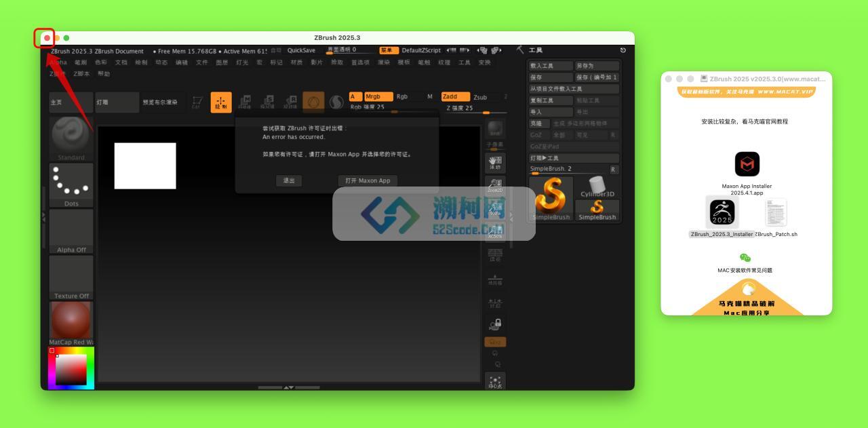
Task: Click the 退出 (Quit) button in dialog
Action: (289, 180)
